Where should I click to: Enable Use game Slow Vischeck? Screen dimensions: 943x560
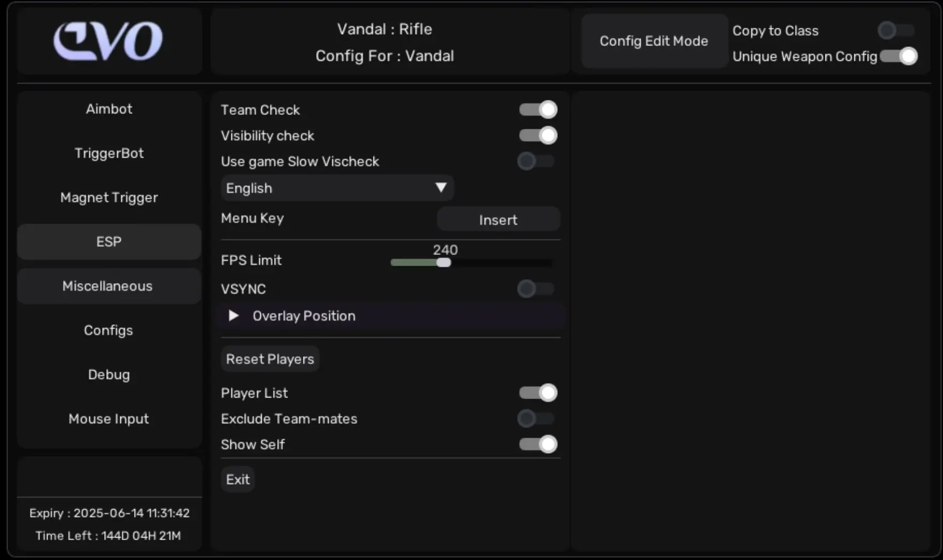pos(536,161)
